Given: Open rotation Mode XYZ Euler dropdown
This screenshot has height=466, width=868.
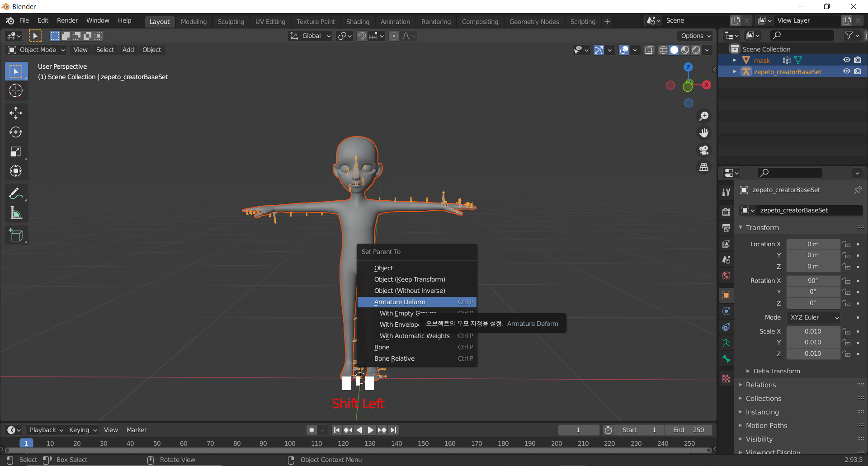Looking at the screenshot, I should pos(813,317).
